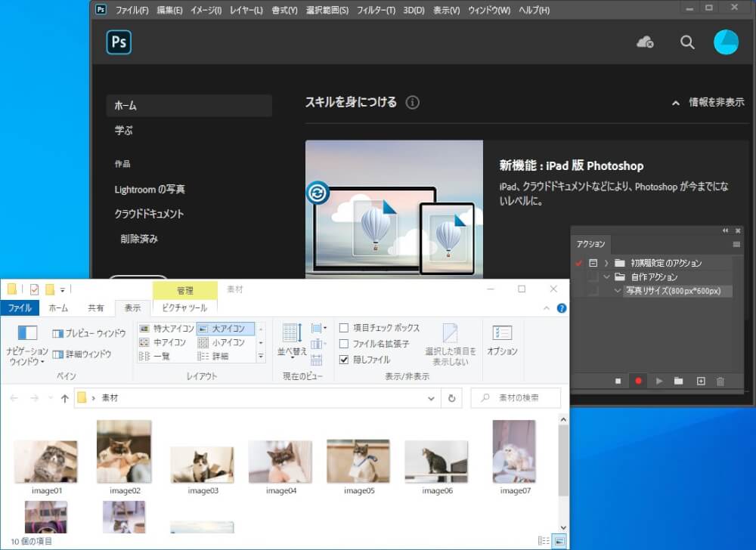Open the ファイル(F) menu in Photoshop

132,10
